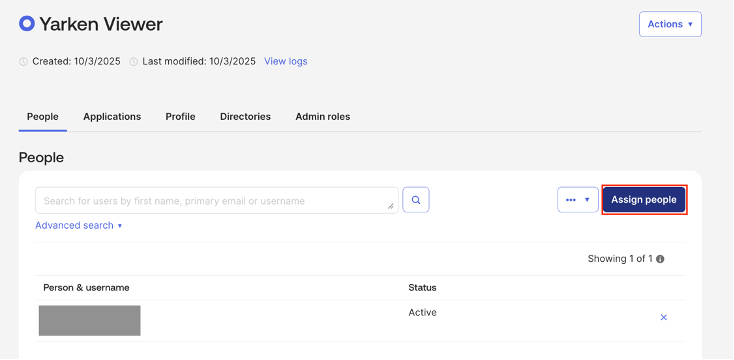Click the Yarken Viewer group circle icon
Image resolution: width=734 pixels, height=360 pixels.
tap(27, 23)
